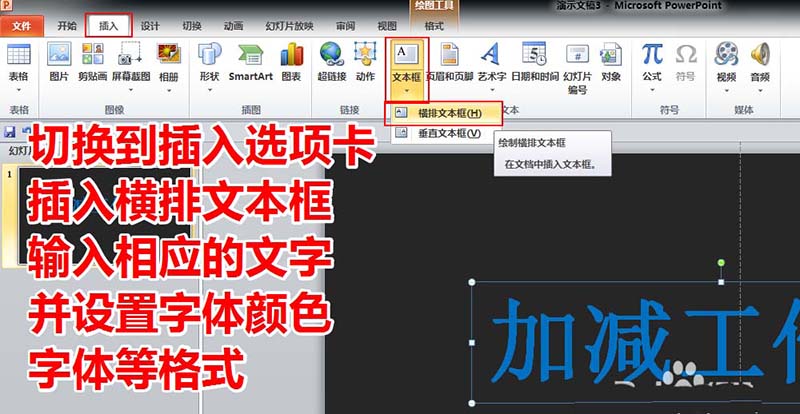Viewport: 800px width, 414px height.
Task: Click the 形状 shapes icon
Action: coord(209,55)
